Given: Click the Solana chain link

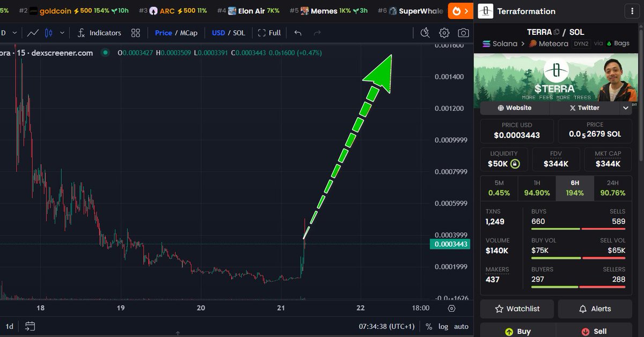Looking at the screenshot, I should 500,43.
